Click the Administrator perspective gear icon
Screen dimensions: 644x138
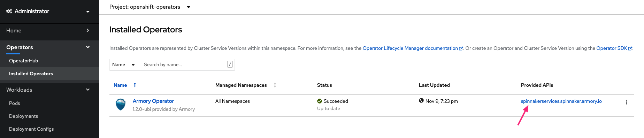click(x=9, y=11)
